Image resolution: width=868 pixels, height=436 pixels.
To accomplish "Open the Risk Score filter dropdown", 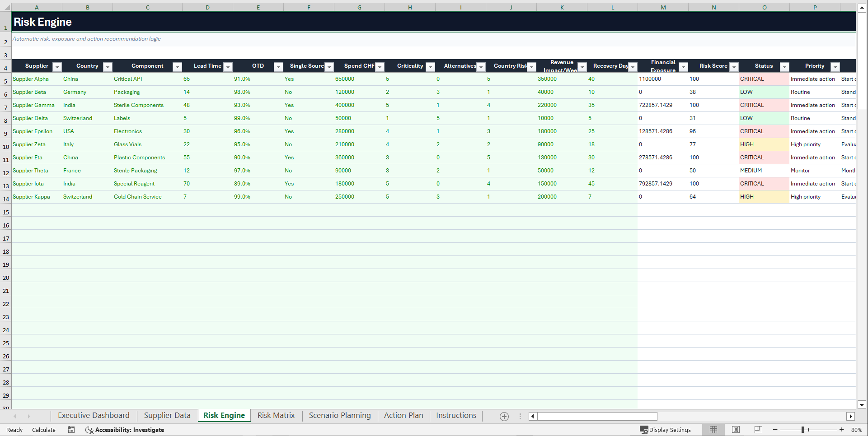I will pyautogui.click(x=734, y=67).
